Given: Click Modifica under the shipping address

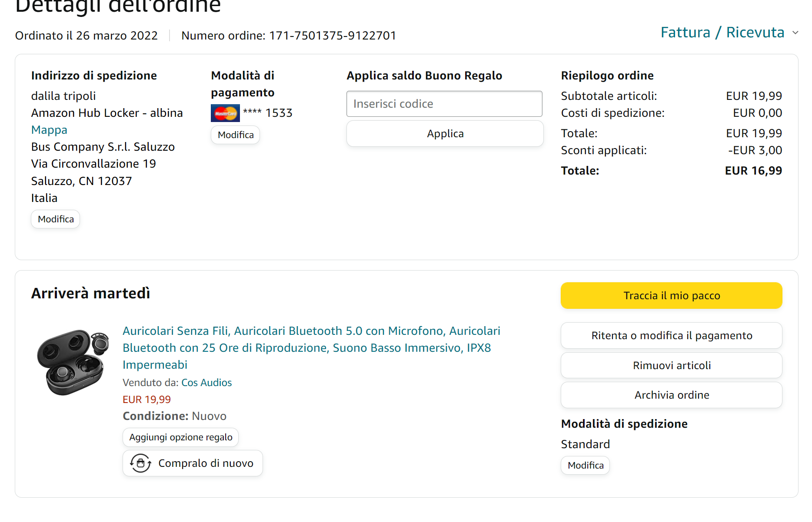Looking at the screenshot, I should point(56,219).
